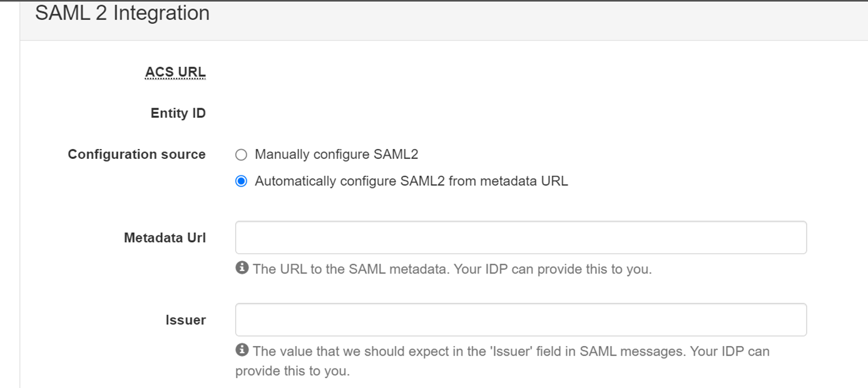Click the Configuration source label
This screenshot has height=388, width=868.
coord(136,155)
